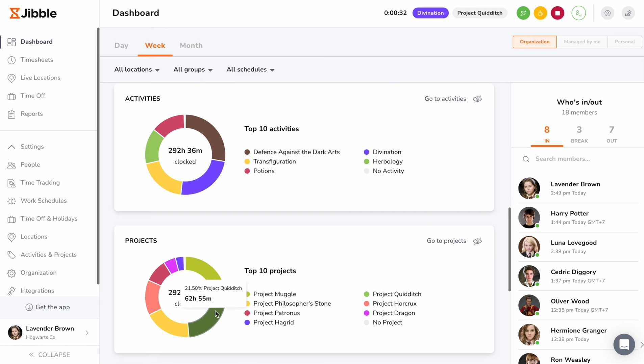
Task: Open Work Schedules settings
Action: click(43, 201)
